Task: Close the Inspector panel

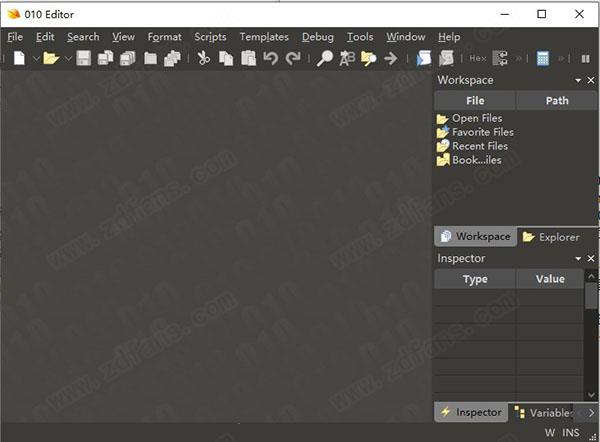Action: point(591,259)
